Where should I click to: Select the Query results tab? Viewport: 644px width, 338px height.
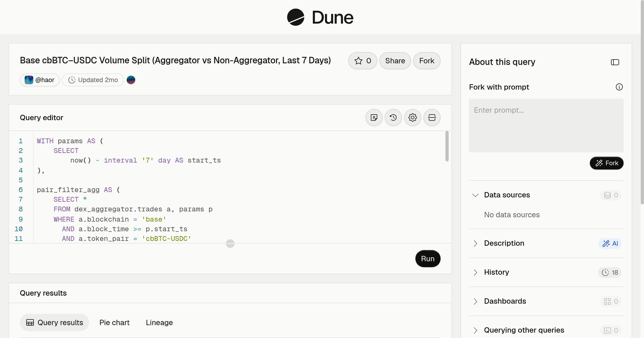point(54,322)
